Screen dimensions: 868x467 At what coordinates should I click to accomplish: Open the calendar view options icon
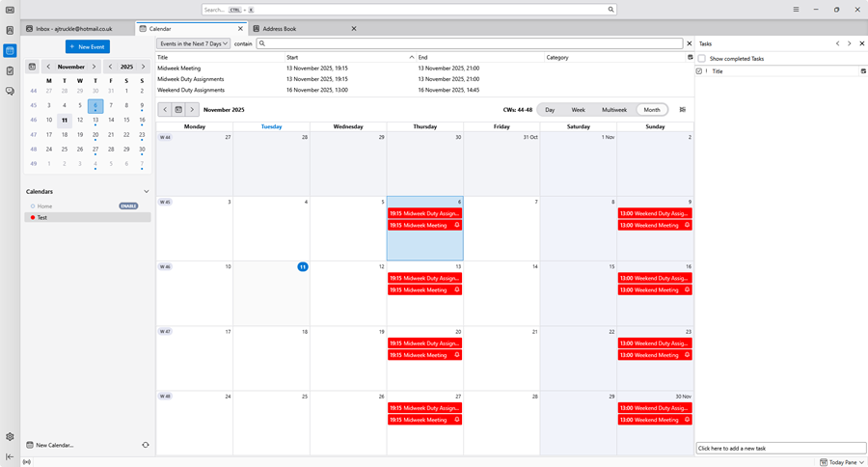683,110
